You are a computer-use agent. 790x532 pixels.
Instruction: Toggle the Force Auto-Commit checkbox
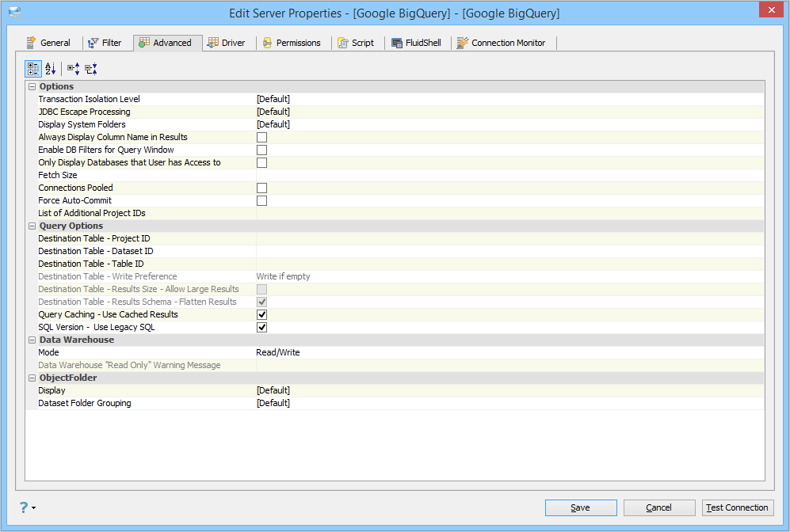(x=262, y=200)
